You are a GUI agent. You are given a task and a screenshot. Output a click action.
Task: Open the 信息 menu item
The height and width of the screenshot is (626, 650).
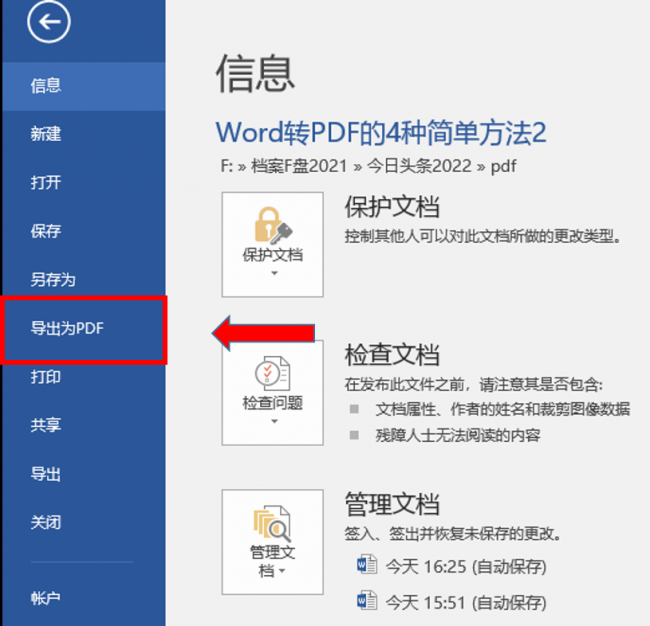pyautogui.click(x=84, y=86)
